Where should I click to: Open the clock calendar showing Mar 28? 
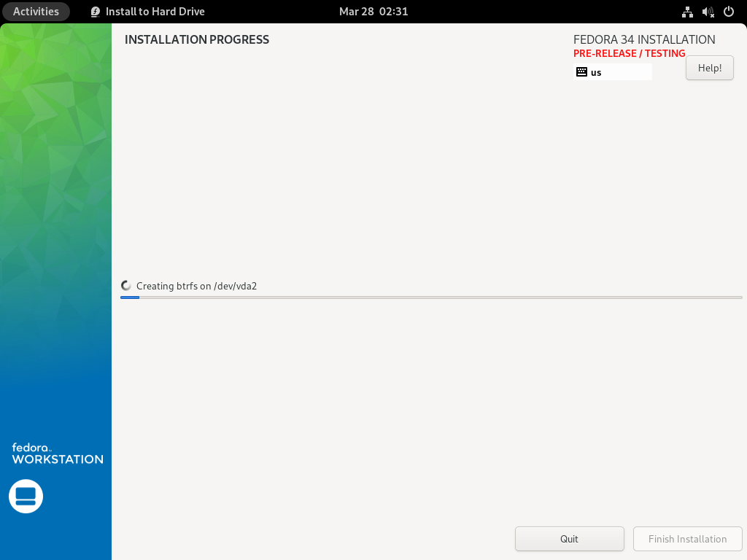pos(373,12)
